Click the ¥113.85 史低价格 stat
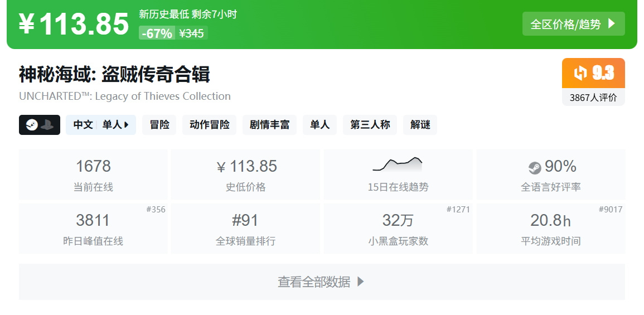The height and width of the screenshot is (315, 644). (x=245, y=175)
